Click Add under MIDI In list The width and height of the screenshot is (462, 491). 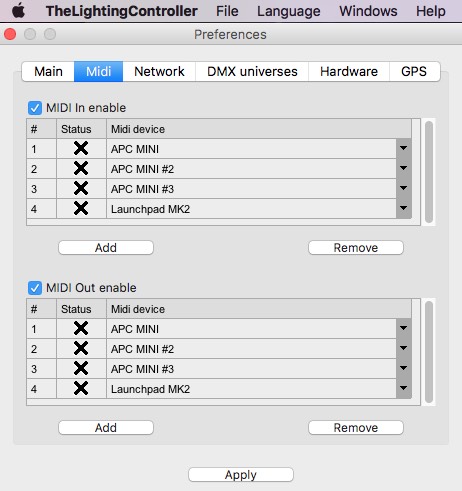pos(106,248)
